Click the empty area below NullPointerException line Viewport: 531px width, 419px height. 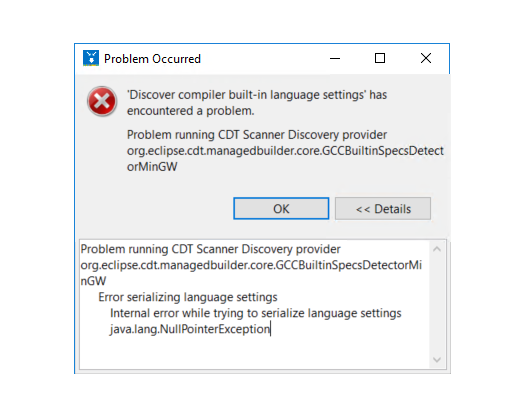pyautogui.click(x=254, y=352)
